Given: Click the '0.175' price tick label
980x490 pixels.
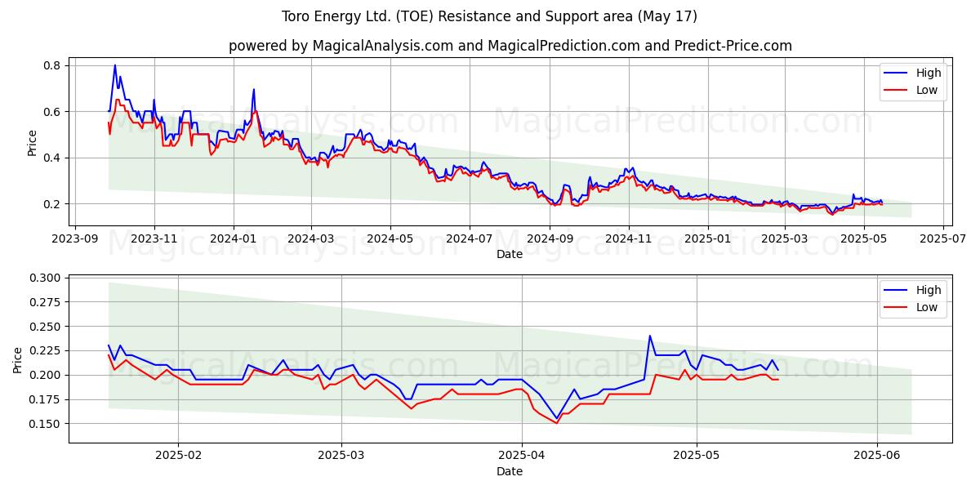Looking at the screenshot, I should click(x=46, y=399).
